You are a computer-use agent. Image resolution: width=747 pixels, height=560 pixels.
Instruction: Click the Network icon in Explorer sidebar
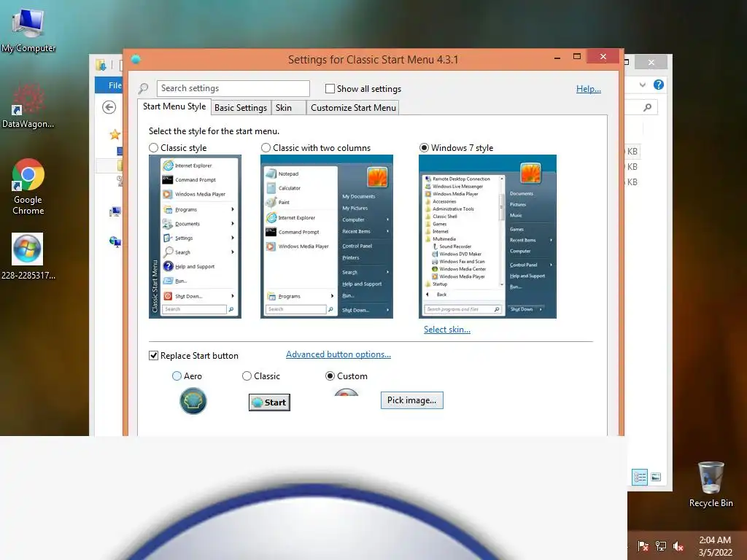[115, 242]
